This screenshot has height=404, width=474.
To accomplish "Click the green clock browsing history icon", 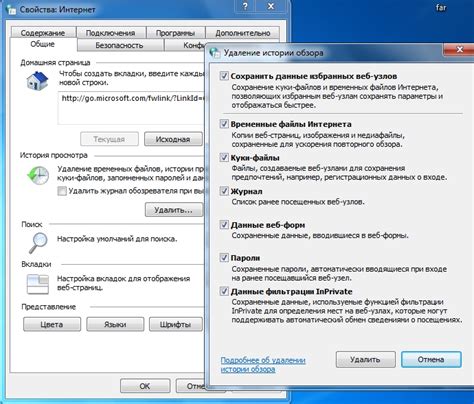I will coord(38,175).
